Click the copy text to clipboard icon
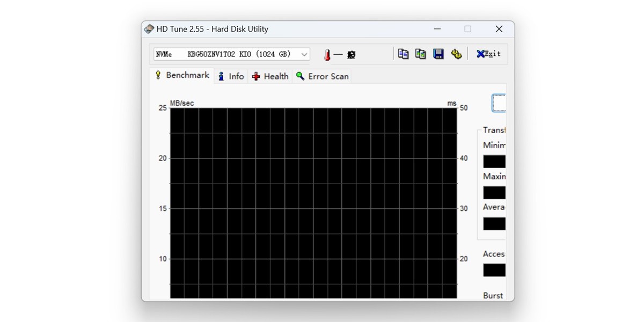Screen dimensions: 644x322 point(403,54)
